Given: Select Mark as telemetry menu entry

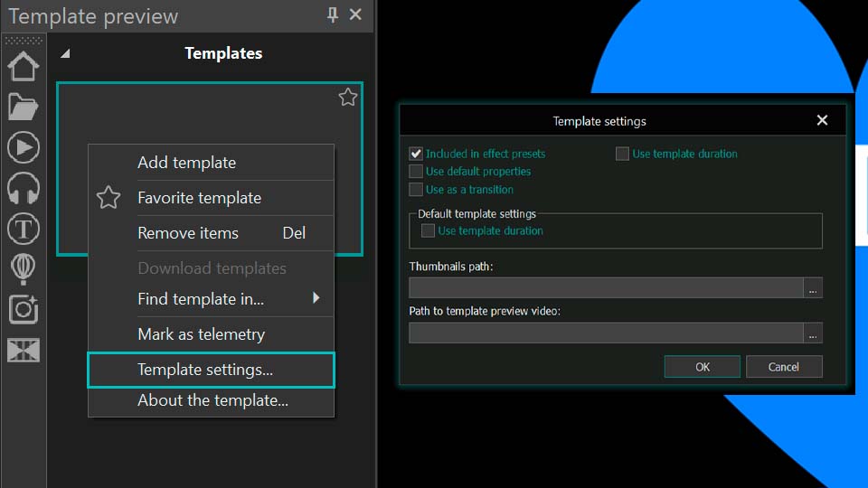Looking at the screenshot, I should click(211, 334).
